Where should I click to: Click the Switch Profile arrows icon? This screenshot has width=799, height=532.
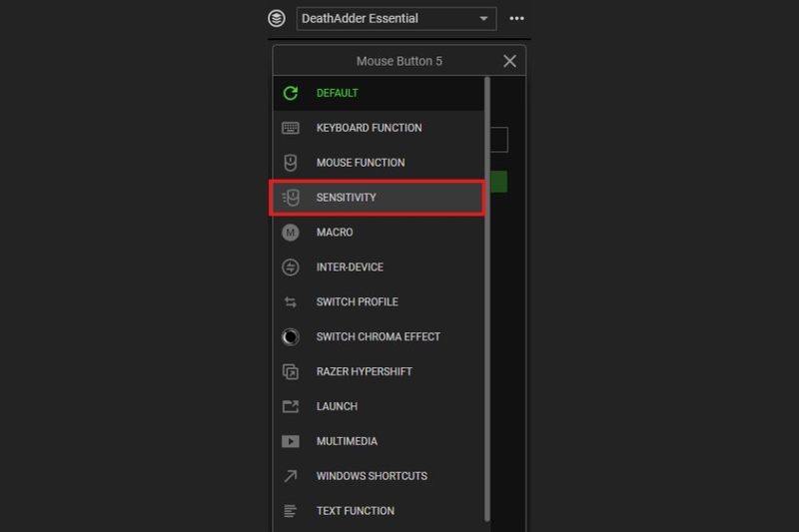point(291,302)
